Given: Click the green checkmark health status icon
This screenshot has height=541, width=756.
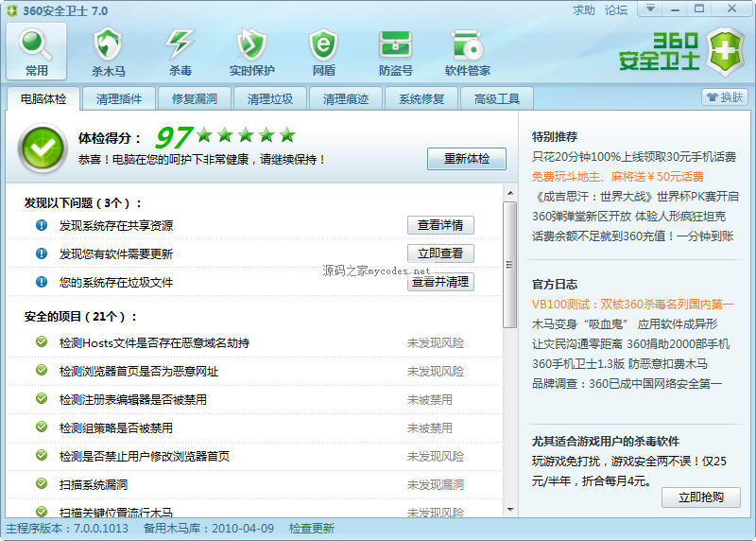Looking at the screenshot, I should point(43,148).
